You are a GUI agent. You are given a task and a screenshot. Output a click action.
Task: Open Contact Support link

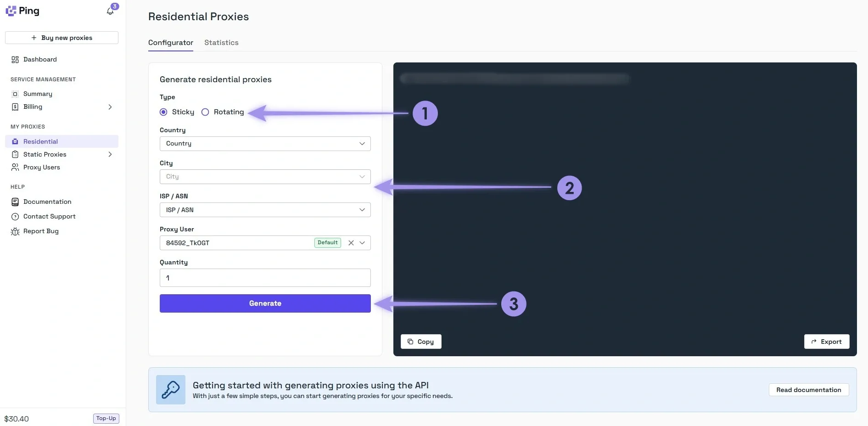50,217
